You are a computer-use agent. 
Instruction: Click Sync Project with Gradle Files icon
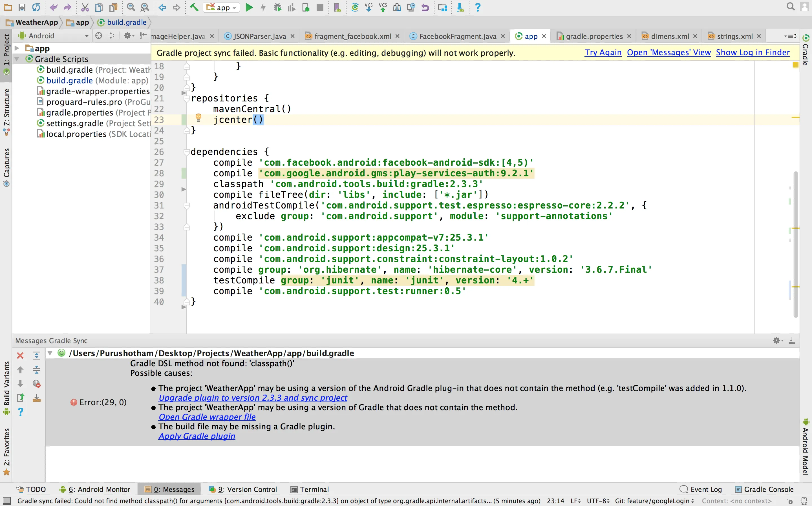click(355, 7)
